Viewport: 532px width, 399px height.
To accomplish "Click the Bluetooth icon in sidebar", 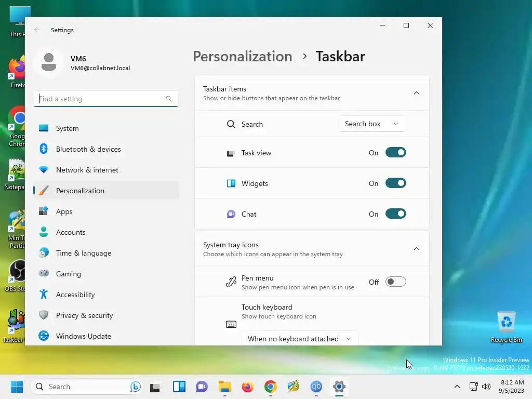I will pyautogui.click(x=44, y=149).
